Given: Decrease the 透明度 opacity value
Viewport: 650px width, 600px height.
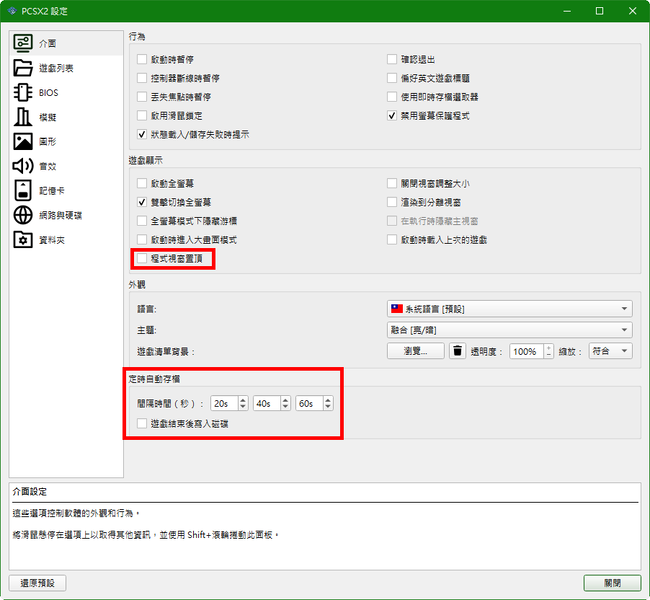Looking at the screenshot, I should coord(548,355).
